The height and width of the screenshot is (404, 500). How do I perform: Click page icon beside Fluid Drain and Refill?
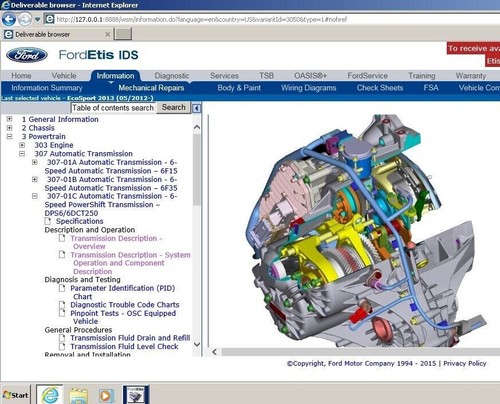tap(62, 338)
